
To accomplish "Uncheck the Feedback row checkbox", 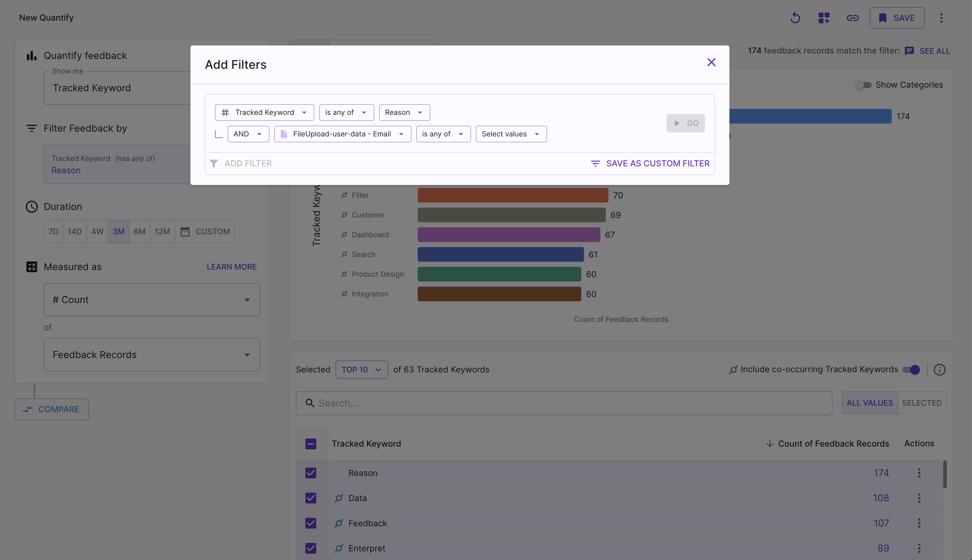I will click(311, 523).
